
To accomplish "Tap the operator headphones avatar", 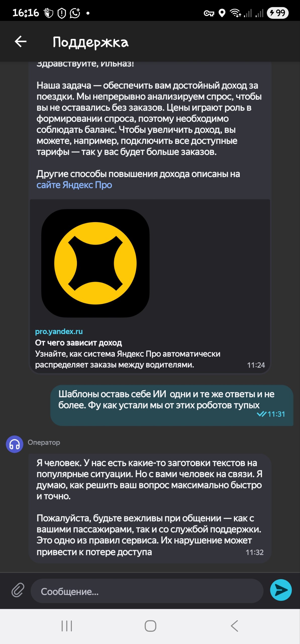I will [x=15, y=444].
